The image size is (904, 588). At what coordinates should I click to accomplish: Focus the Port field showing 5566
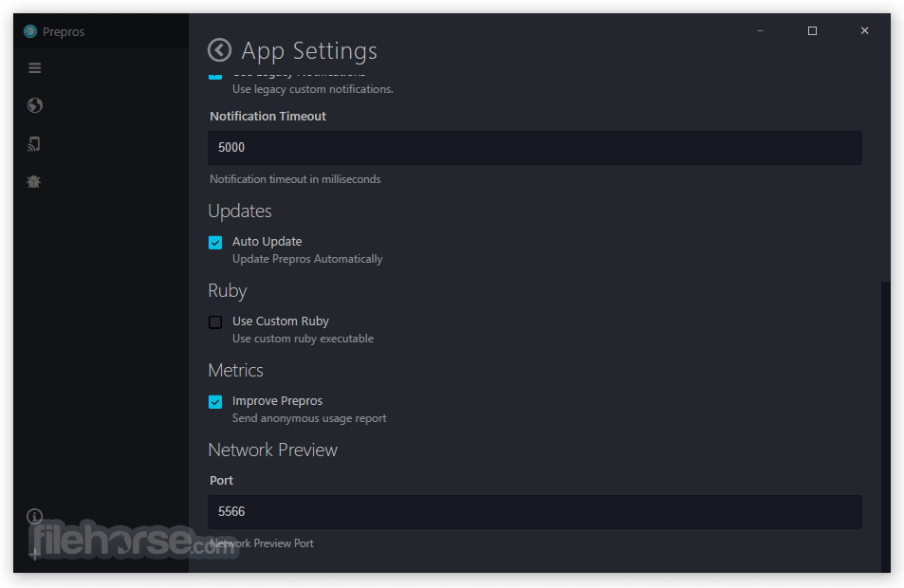[x=534, y=512]
